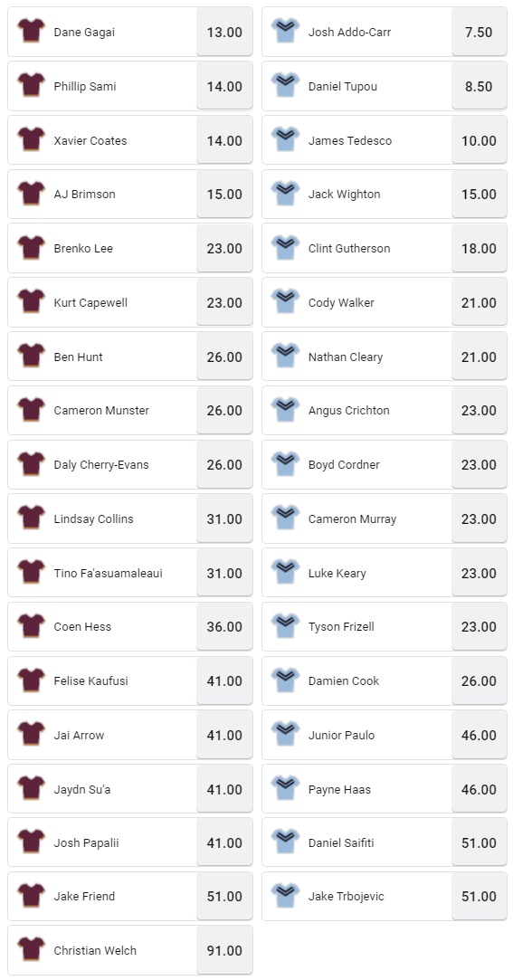Screen dimensions: 513x980
Task: Choose the 51.00 odds for Jake Friend
Action: coord(224,896)
